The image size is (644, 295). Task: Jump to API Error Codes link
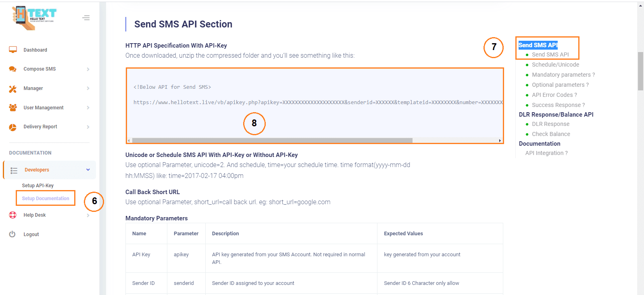tap(554, 95)
